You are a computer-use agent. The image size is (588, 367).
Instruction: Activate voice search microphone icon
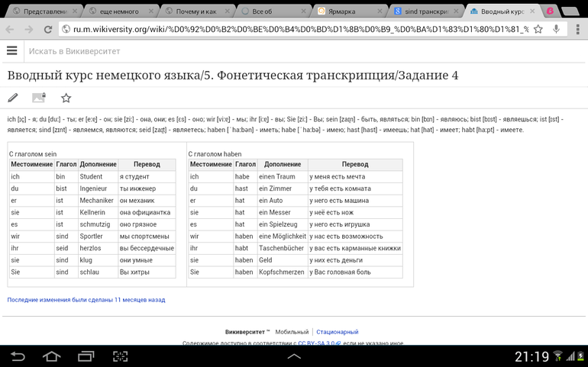[x=556, y=29]
